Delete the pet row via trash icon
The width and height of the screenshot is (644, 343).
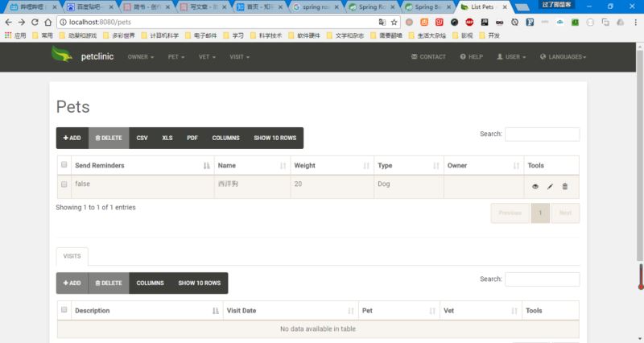565,187
